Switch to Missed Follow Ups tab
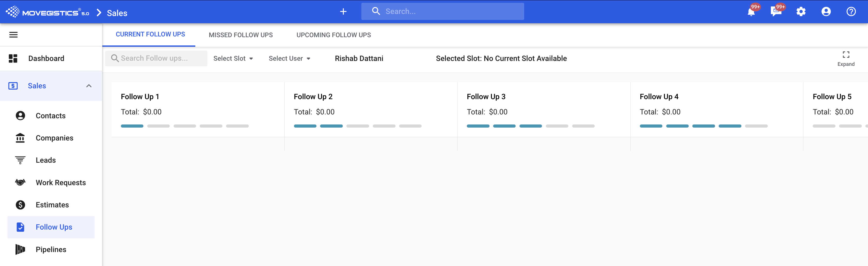 coord(241,35)
